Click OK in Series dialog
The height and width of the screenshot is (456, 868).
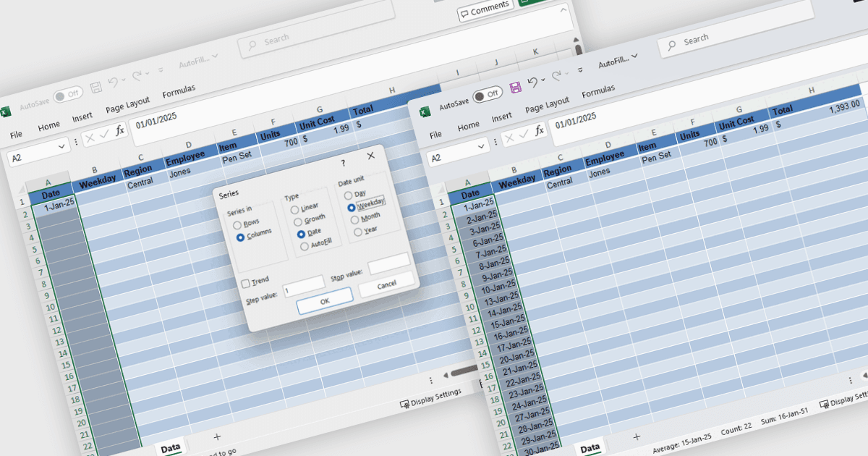[325, 300]
